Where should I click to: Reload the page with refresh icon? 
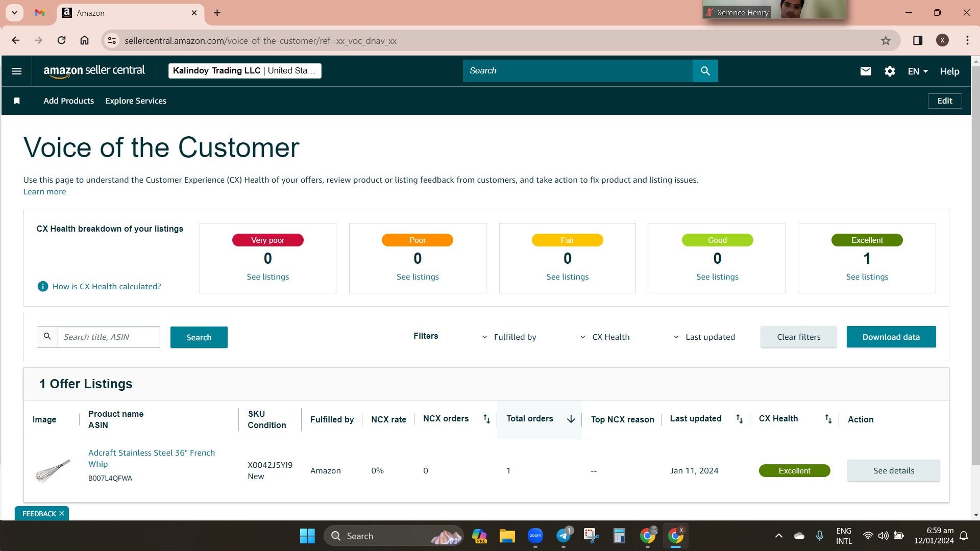[61, 40]
